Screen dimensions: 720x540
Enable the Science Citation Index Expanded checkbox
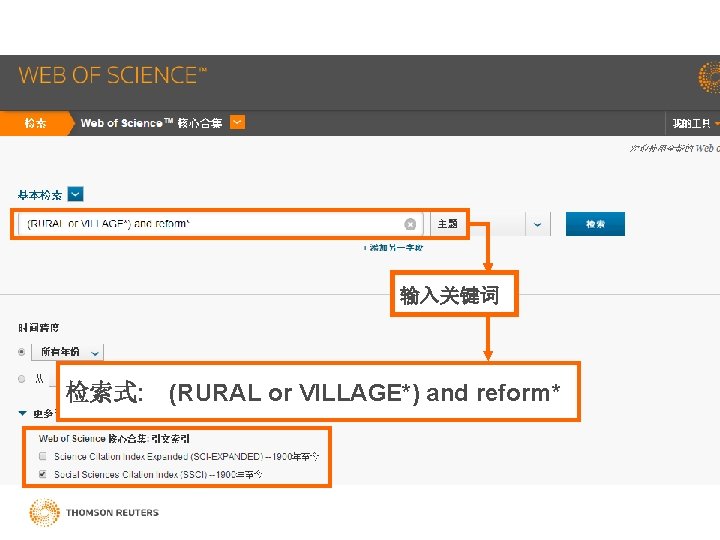tap(43, 456)
